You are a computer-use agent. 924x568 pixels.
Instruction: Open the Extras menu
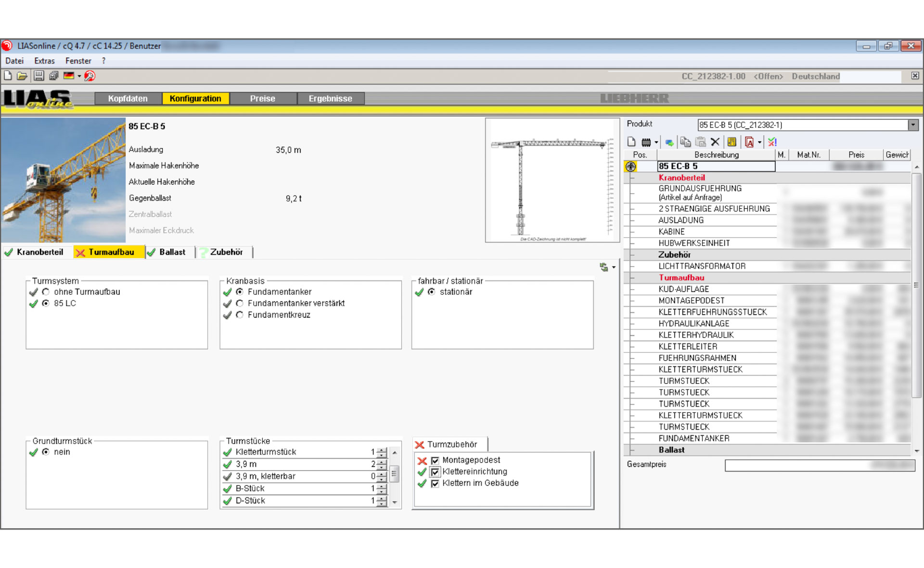tap(44, 61)
